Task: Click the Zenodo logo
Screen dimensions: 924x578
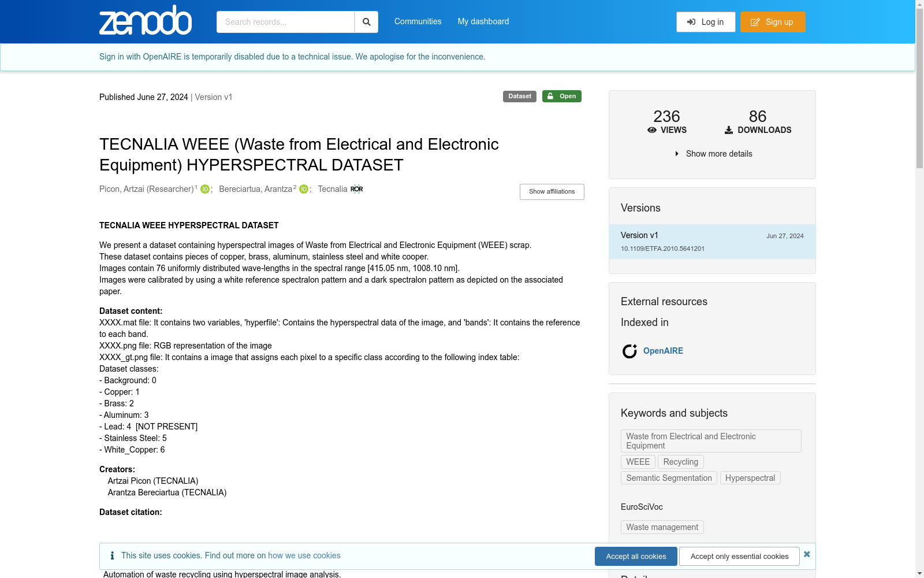Action: 146,20
